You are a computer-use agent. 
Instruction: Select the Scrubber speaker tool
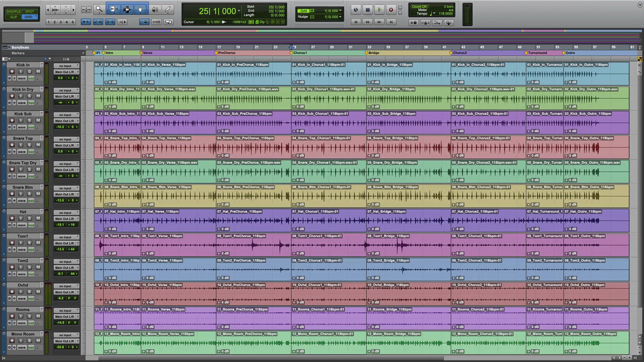click(155, 9)
